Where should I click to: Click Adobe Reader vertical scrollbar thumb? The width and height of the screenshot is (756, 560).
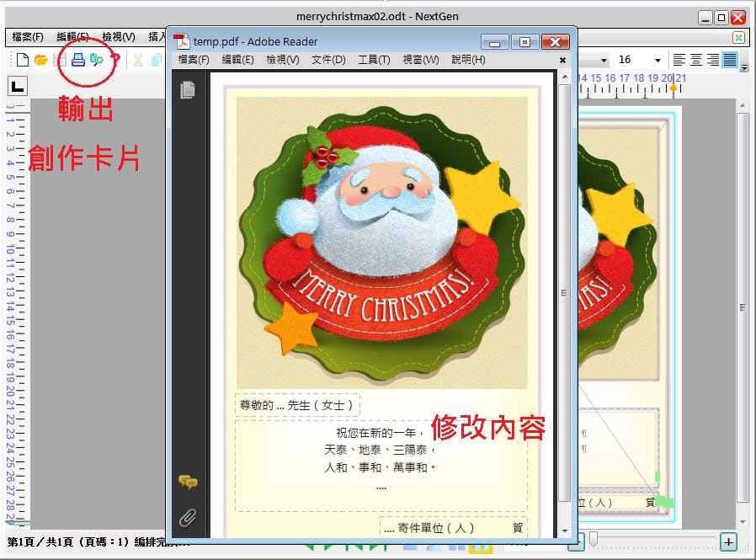point(564,293)
